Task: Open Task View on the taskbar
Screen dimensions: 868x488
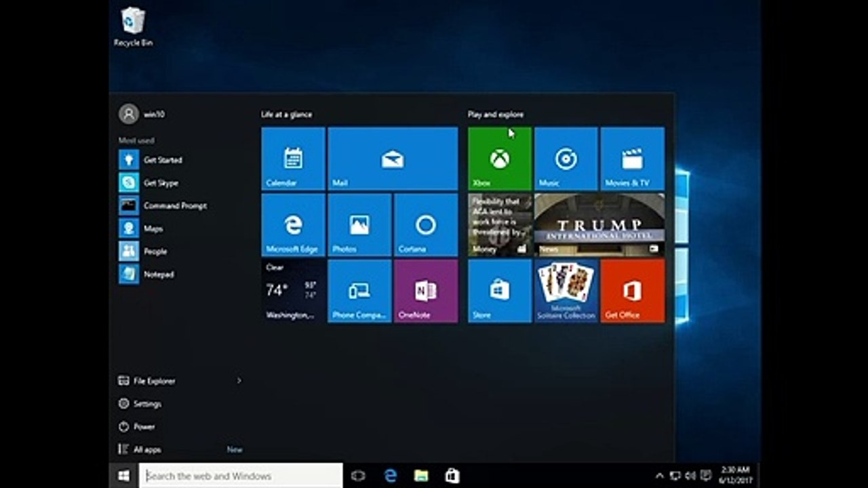Action: [358, 476]
